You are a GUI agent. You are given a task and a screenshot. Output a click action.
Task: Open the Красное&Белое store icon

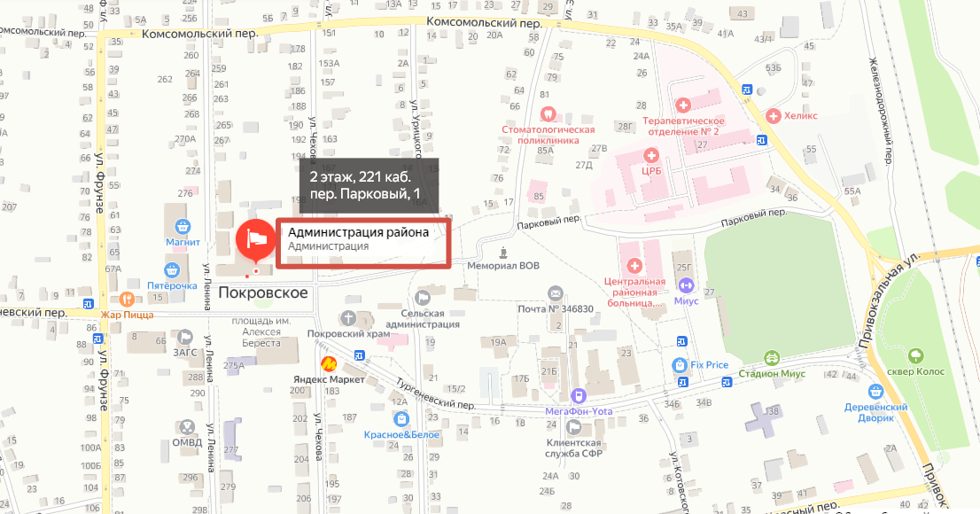click(401, 419)
